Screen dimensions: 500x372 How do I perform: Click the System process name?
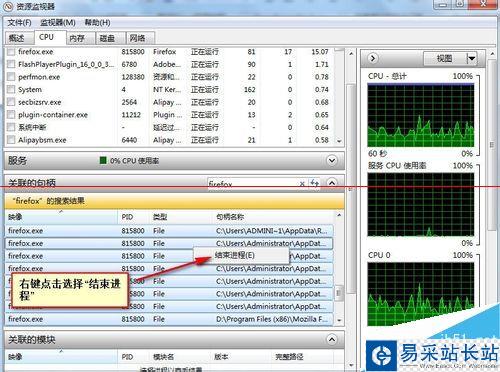[30, 90]
